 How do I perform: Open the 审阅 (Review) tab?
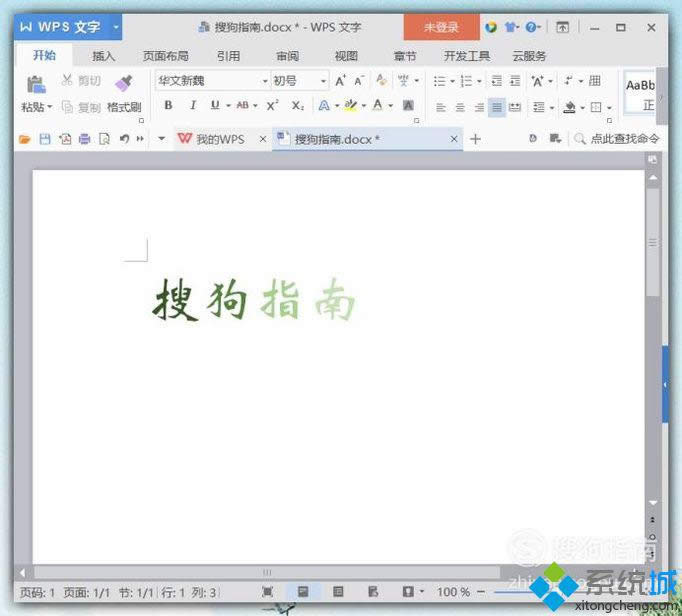tap(288, 56)
